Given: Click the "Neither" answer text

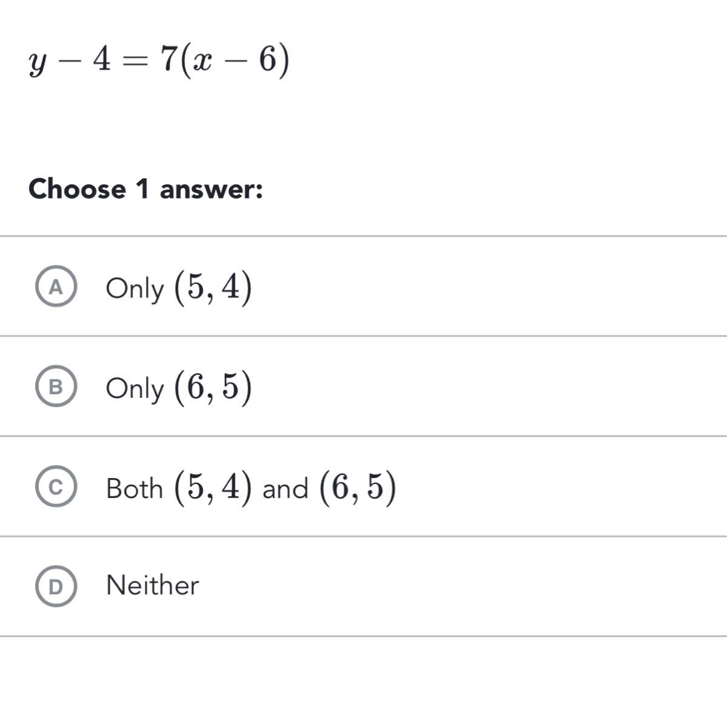Looking at the screenshot, I should pyautogui.click(x=152, y=585).
